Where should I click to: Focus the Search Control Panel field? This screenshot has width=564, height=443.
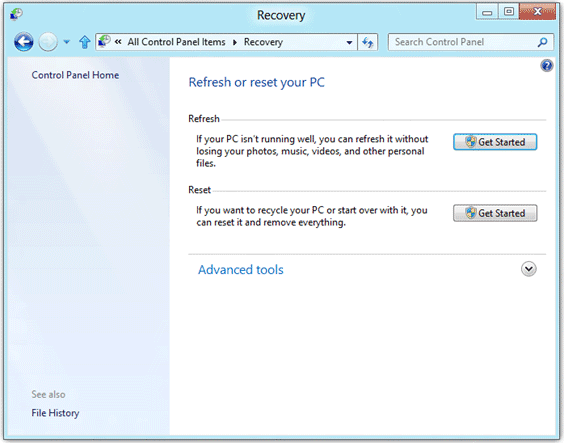(464, 42)
